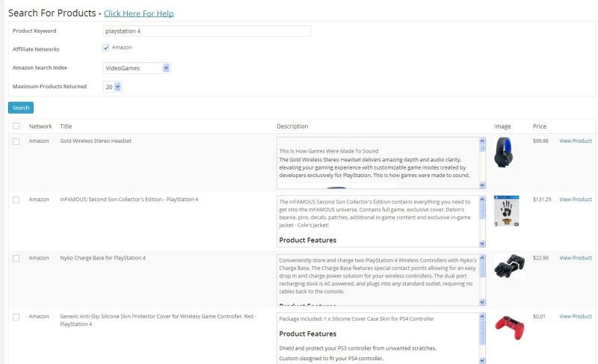View Product for Nyko Charge Base
The height and width of the screenshot is (364, 598).
click(x=576, y=258)
